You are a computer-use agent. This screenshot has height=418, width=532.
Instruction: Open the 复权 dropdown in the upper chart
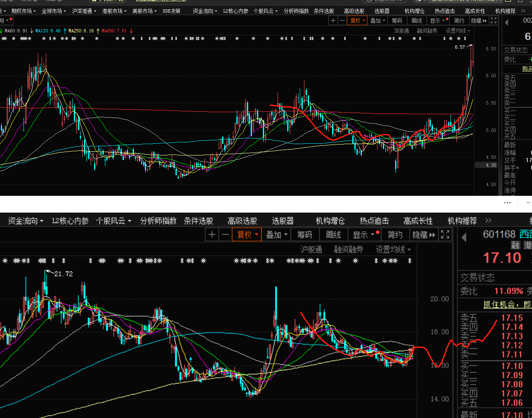[x=358, y=21]
